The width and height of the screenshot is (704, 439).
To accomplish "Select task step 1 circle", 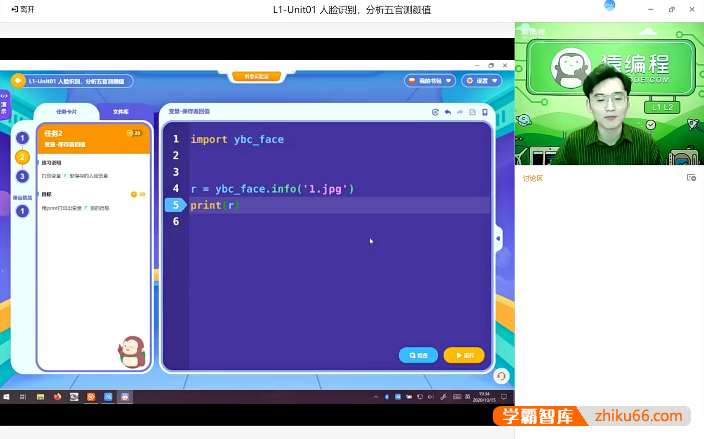I will 22,138.
